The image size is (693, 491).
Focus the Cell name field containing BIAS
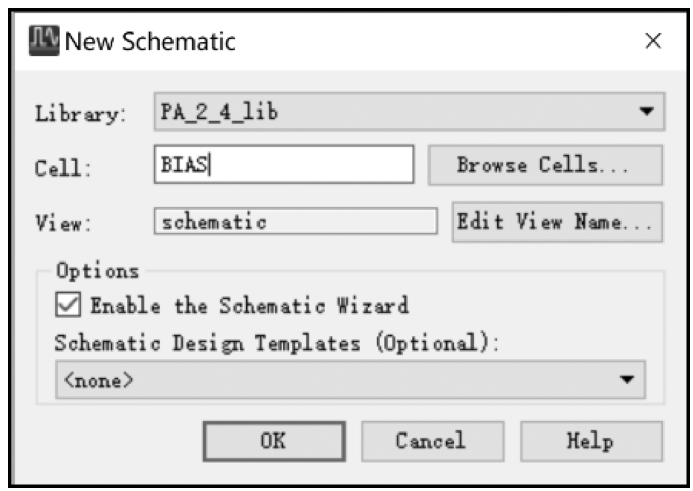click(x=284, y=164)
